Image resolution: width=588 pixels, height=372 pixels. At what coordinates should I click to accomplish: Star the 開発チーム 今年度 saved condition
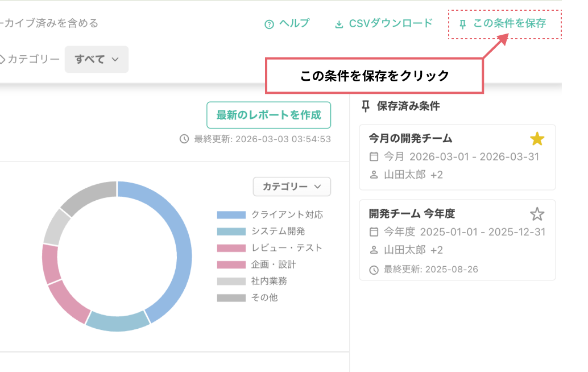coord(537,214)
